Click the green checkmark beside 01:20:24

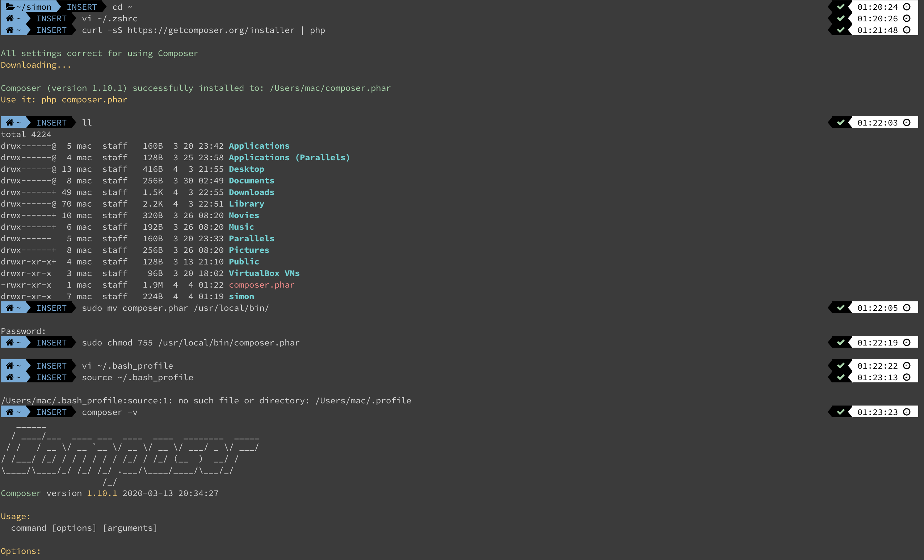click(841, 7)
